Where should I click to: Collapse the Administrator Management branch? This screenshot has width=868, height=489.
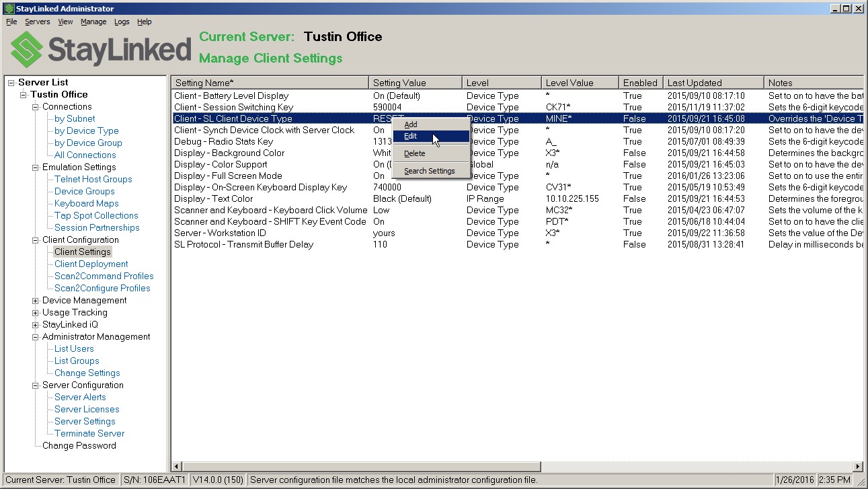pyautogui.click(x=36, y=337)
